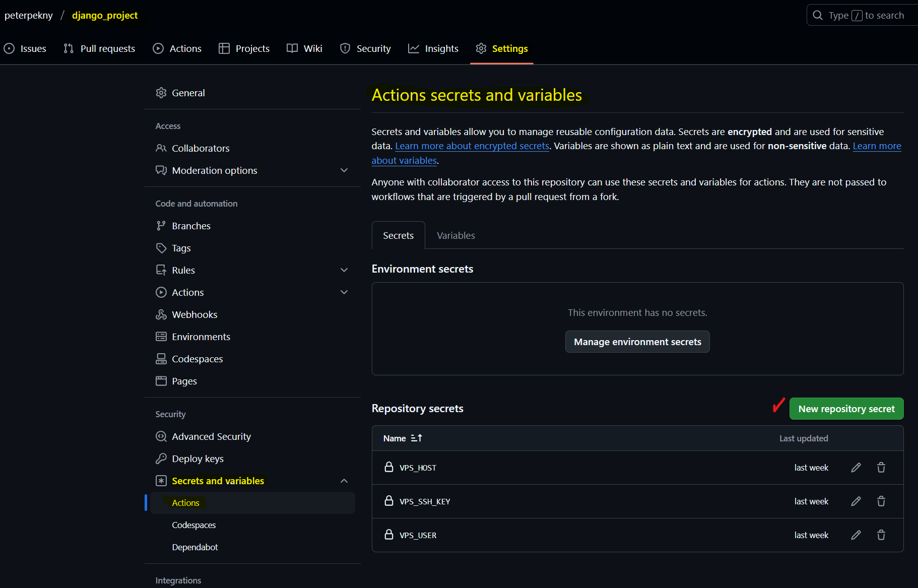Collapse Secrets and variables chevron

point(344,481)
